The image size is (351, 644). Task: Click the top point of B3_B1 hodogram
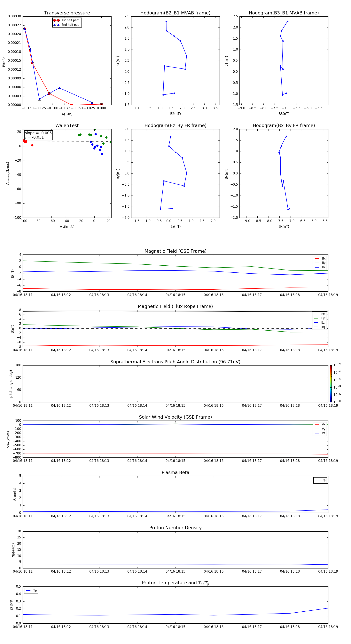pos(288,21)
